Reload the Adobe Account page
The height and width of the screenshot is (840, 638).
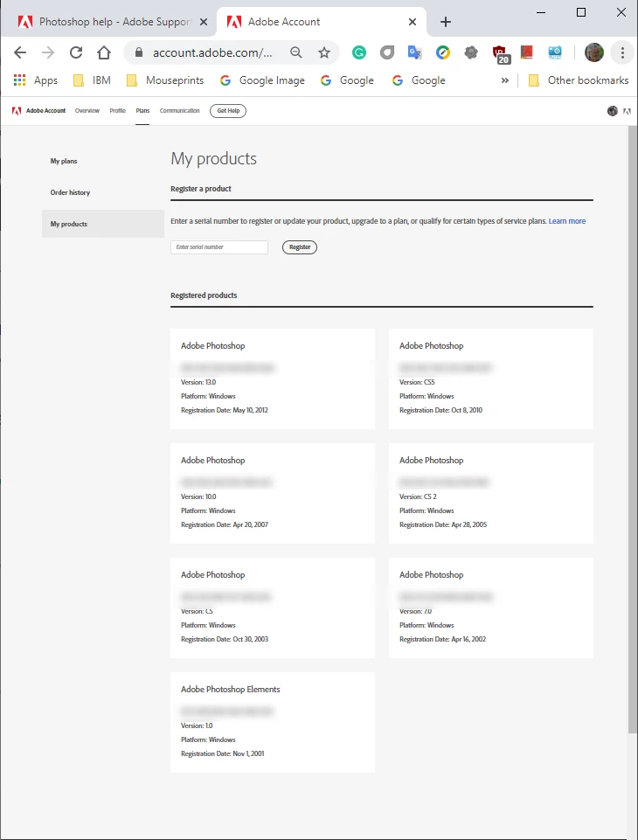[x=76, y=52]
